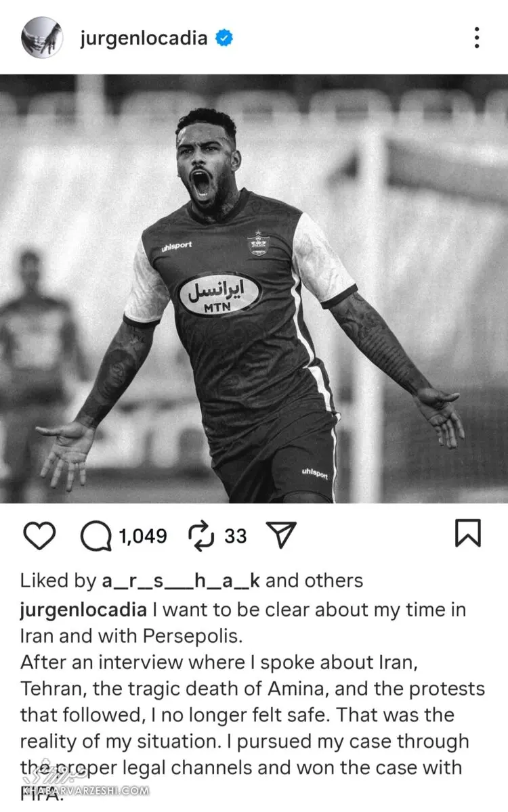Share post using paper plane icon

point(281,536)
